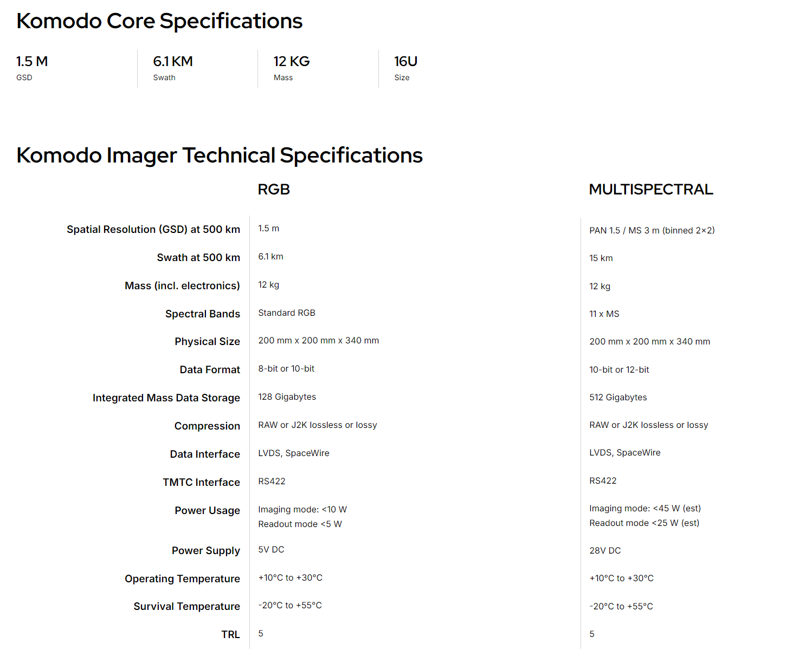Image resolution: width=812 pixels, height=650 pixels.
Task: Click the multispectral PAN 1.5 / MS 3 m value
Action: (x=652, y=230)
